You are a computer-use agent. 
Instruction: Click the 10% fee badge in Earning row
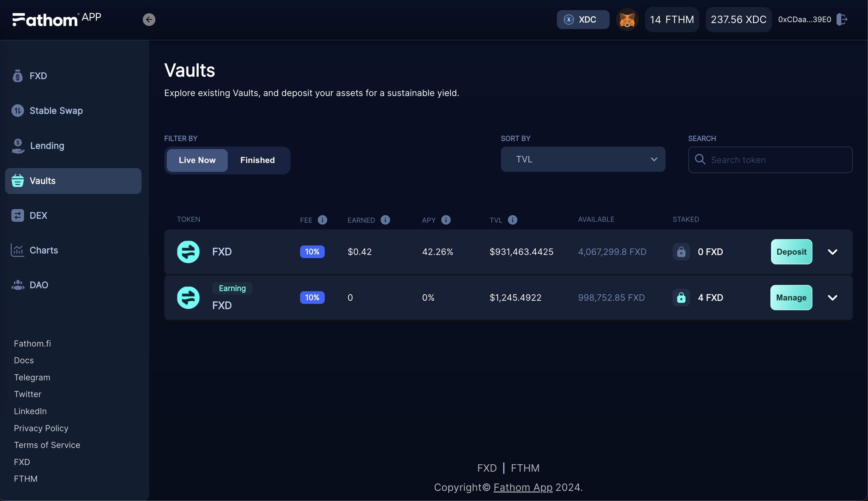pos(312,298)
